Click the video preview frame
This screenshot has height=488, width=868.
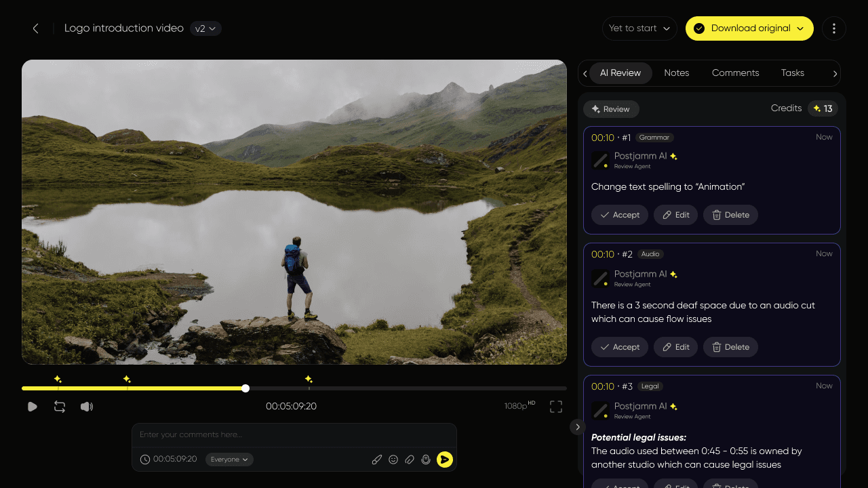tap(294, 212)
